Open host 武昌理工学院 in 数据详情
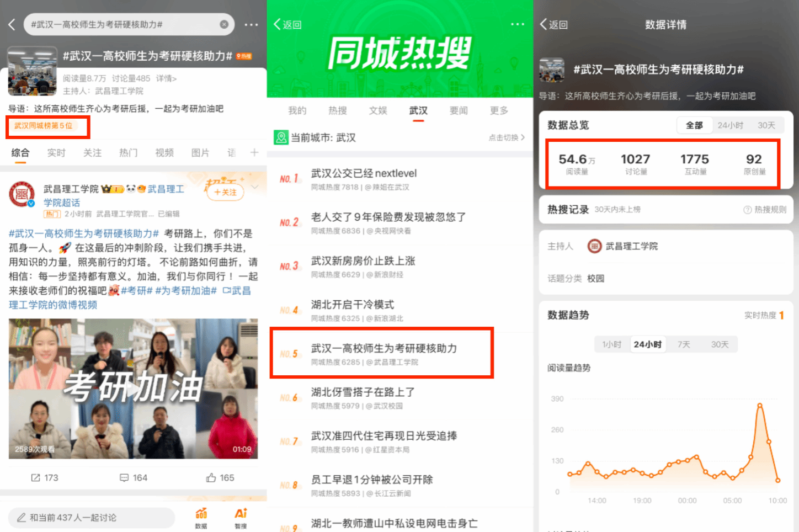Image resolution: width=799 pixels, height=532 pixels. (x=622, y=246)
